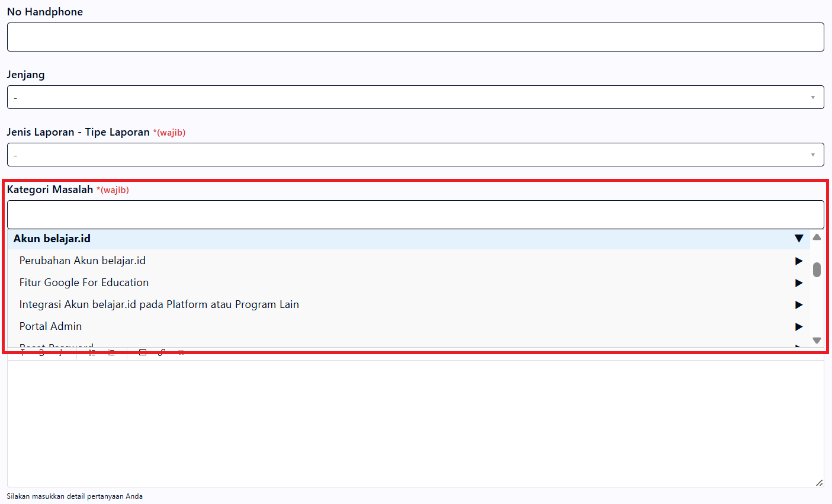
Task: Click inside the question detail text area
Action: (x=415, y=423)
